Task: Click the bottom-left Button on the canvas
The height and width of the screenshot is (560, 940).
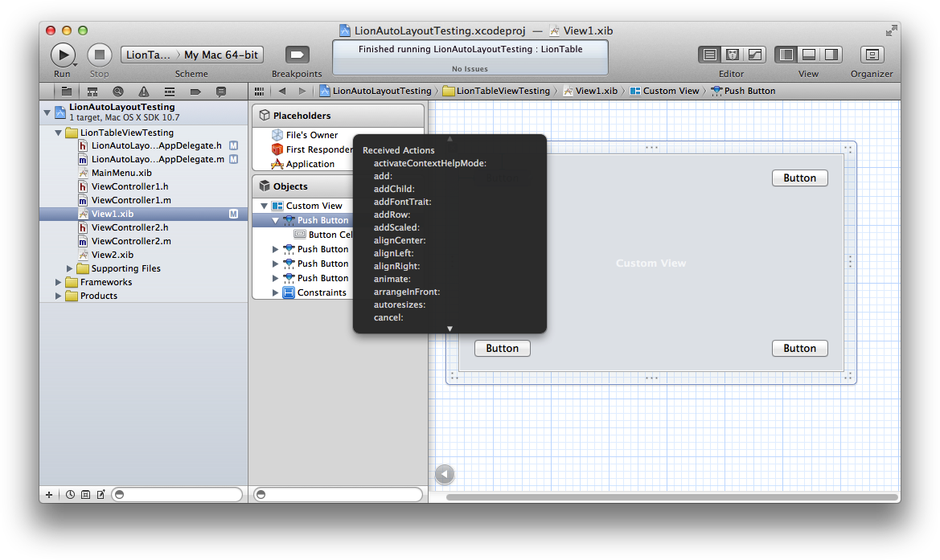Action: click(x=503, y=349)
